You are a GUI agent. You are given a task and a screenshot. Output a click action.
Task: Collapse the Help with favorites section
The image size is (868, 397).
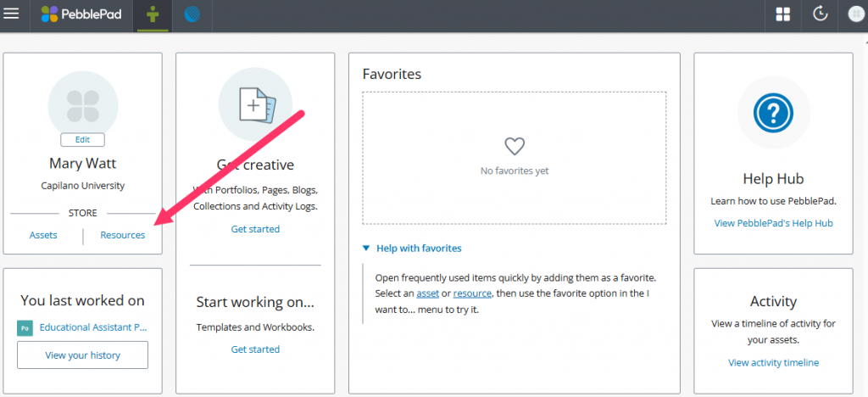point(412,248)
